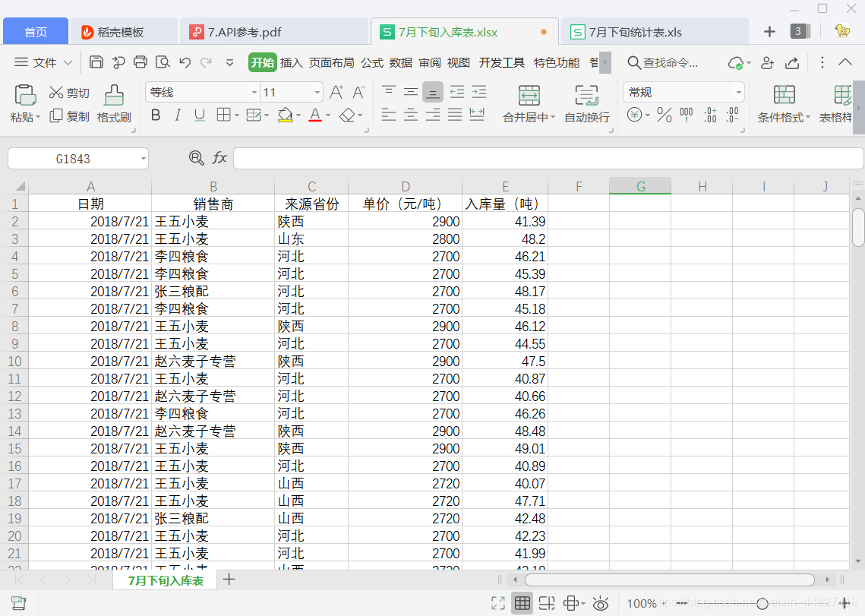This screenshot has width=865, height=616.
Task: Align text to top
Action: point(389,92)
